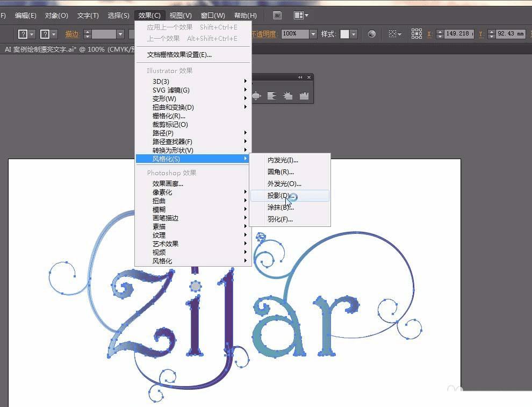Click the 不透明度 opacity link
532x407 pixels.
click(x=264, y=34)
